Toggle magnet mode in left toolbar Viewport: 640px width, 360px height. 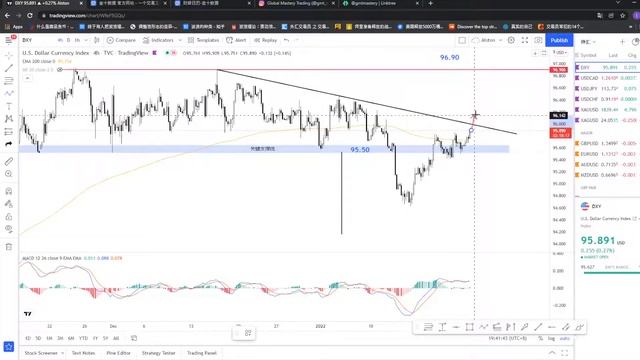pyautogui.click(x=9, y=191)
